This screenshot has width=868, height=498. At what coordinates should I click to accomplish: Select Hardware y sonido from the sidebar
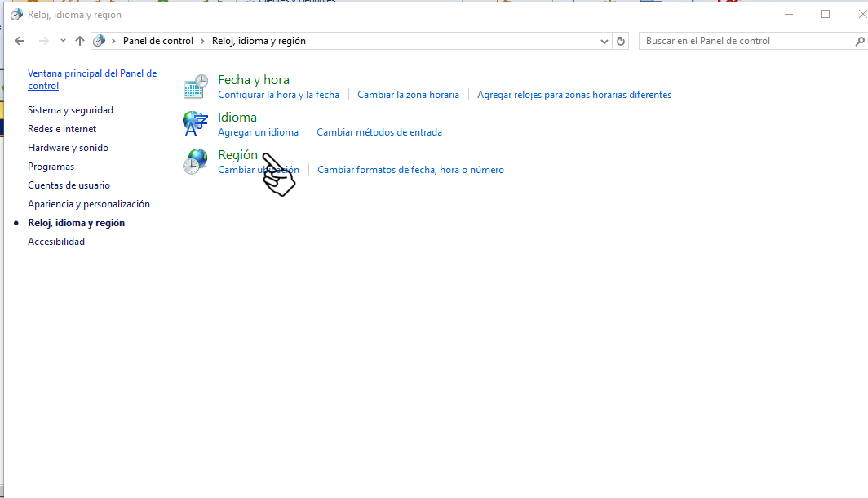pyautogui.click(x=68, y=148)
